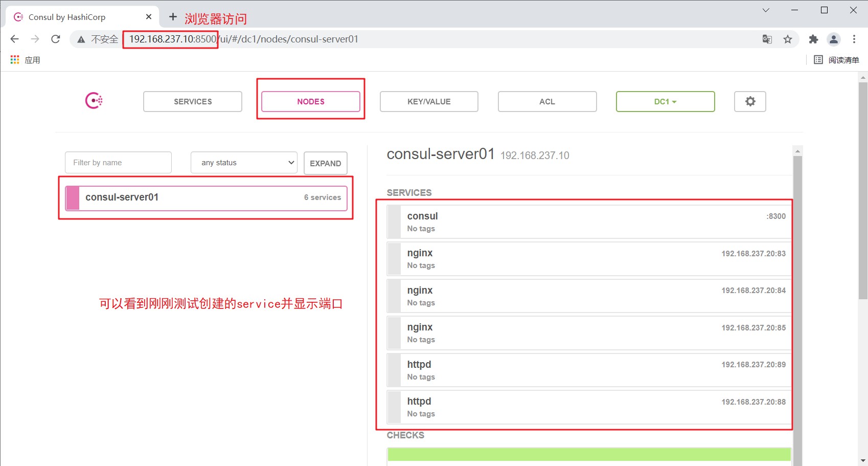Translate this page icon

(x=767, y=39)
